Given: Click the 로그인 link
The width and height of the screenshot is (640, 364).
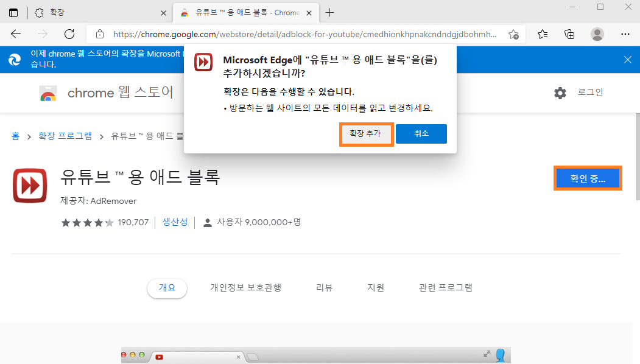Looking at the screenshot, I should [x=590, y=93].
